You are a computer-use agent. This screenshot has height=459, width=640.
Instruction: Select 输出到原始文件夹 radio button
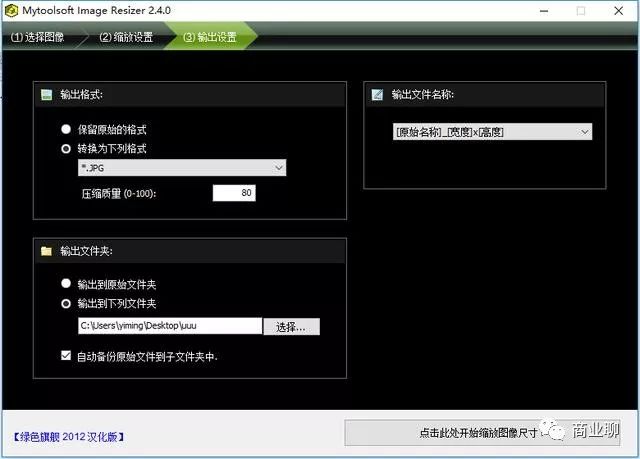[66, 284]
